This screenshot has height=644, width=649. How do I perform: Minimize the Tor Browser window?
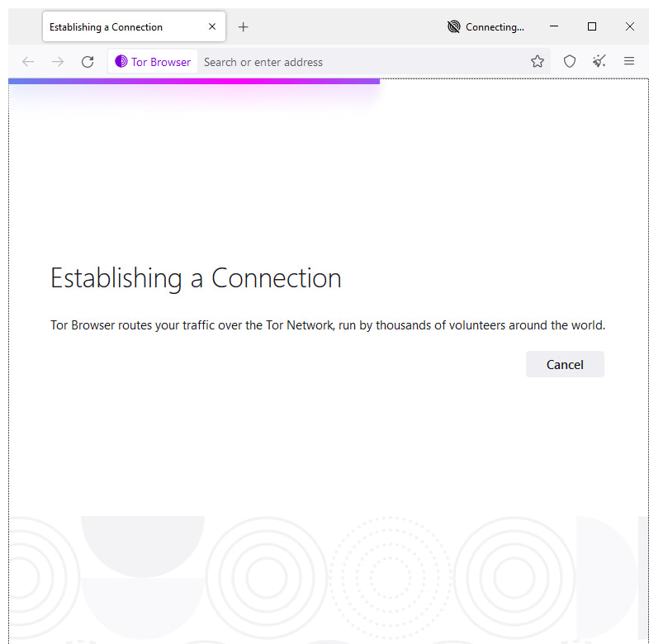(554, 26)
